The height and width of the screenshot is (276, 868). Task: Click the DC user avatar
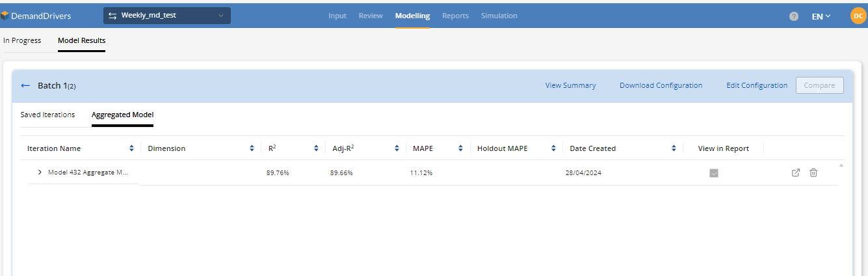858,16
